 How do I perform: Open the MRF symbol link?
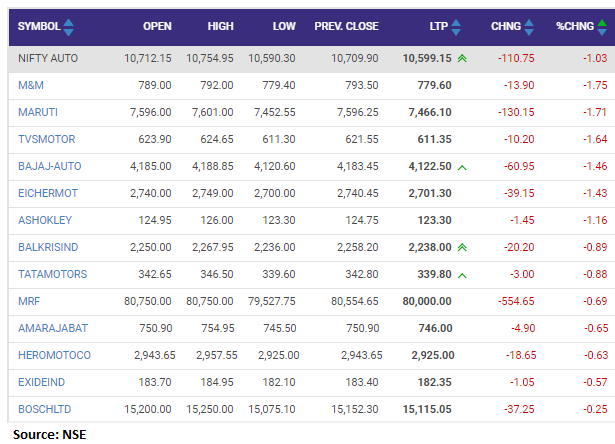click(x=30, y=300)
